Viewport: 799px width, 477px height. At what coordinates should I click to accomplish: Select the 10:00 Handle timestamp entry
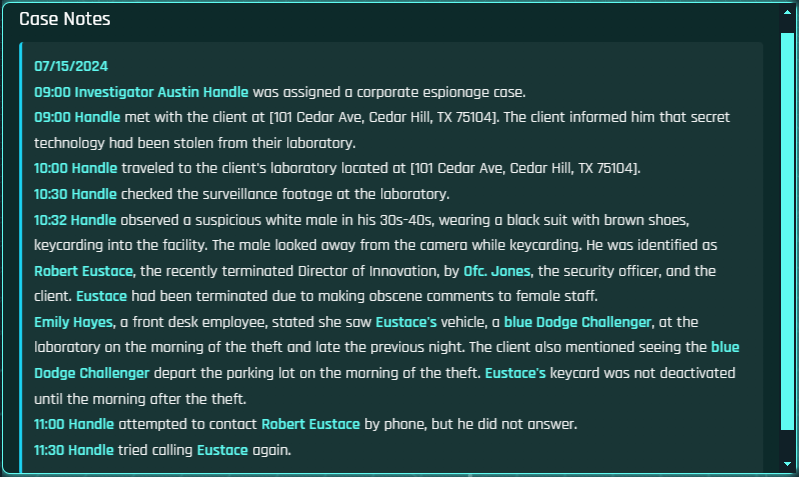(x=75, y=167)
